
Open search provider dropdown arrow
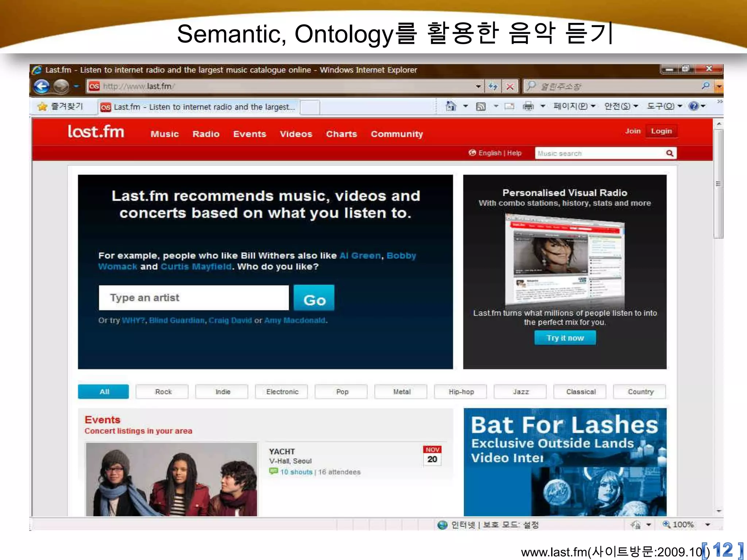(x=719, y=86)
